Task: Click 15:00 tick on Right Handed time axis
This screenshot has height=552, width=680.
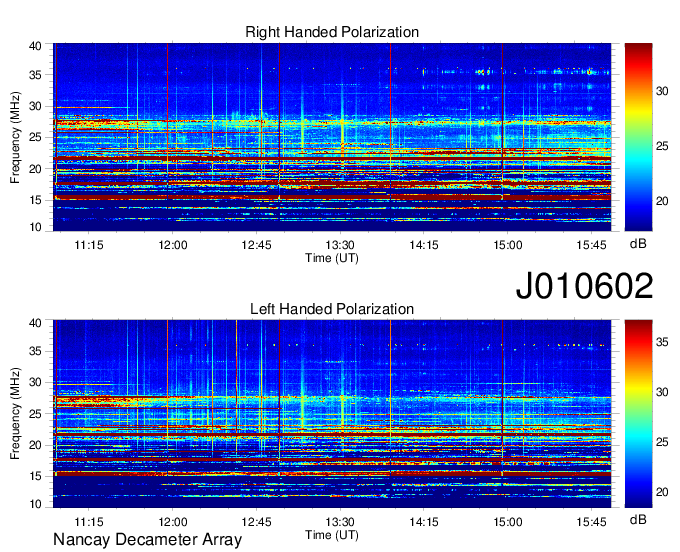Action: [507, 245]
